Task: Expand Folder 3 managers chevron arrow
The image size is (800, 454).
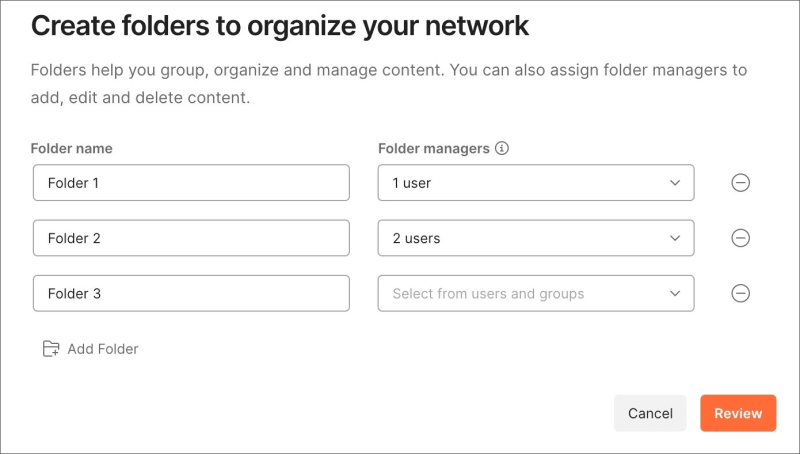Action: pos(674,294)
